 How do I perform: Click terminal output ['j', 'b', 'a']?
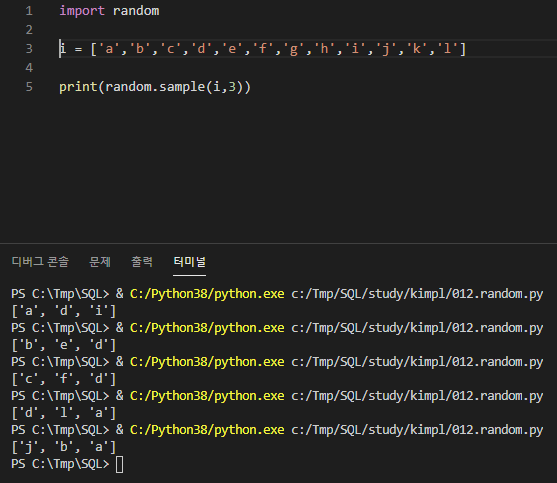(x=64, y=447)
